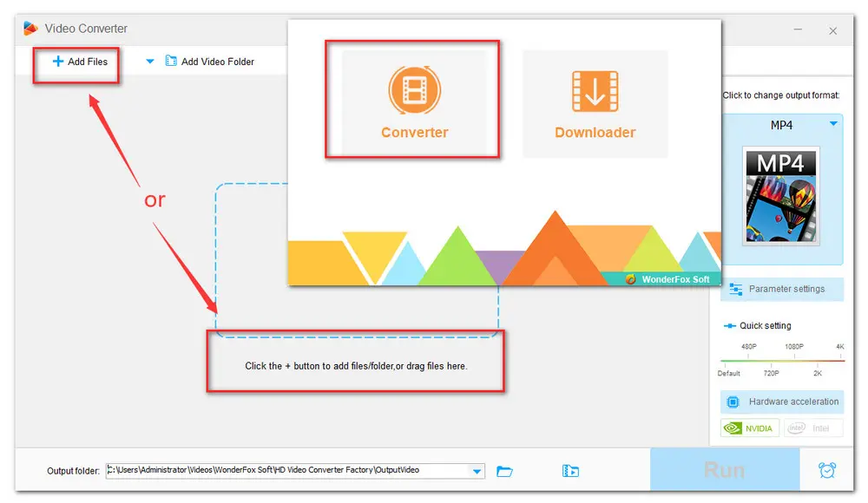Toggle Intel acceleration
The width and height of the screenshot is (868, 503).
[812, 428]
